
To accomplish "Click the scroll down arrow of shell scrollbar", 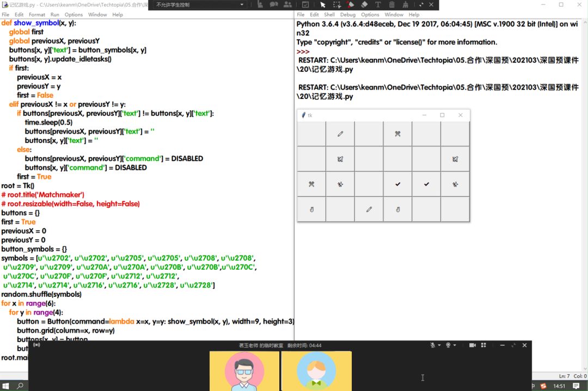I will tap(584, 369).
